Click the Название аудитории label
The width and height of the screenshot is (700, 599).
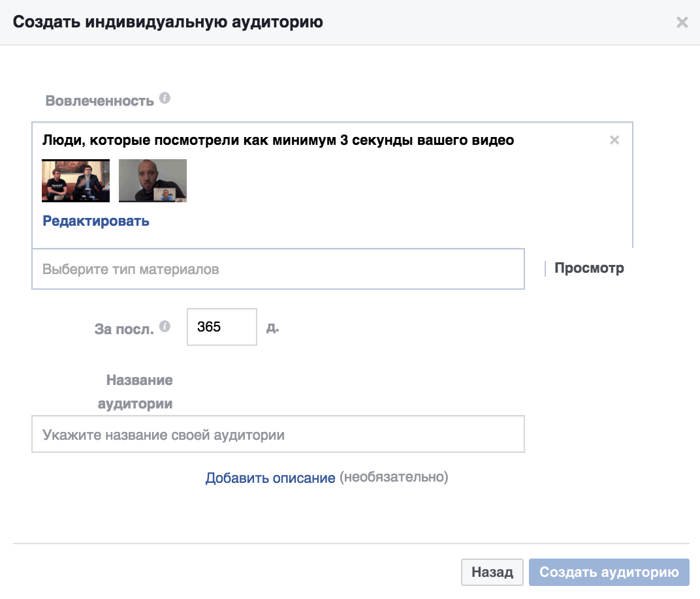pos(135,392)
